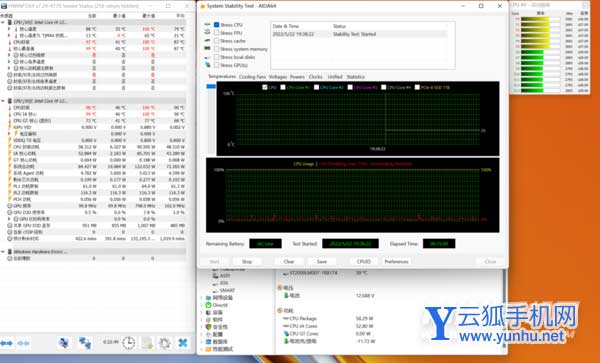The image size is (600, 363).
Task: Select the ASPI item in AIDA64 tree
Action: tap(225, 275)
